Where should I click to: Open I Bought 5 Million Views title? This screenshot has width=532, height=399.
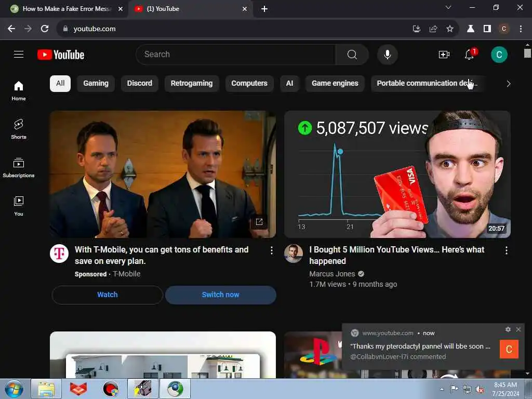tap(396, 255)
